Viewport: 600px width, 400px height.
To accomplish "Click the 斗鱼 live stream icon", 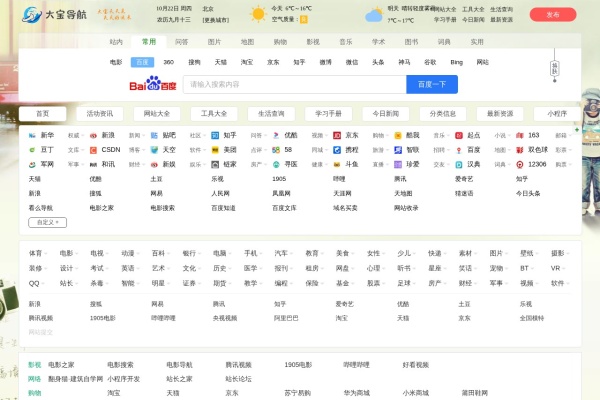I will coord(337,165).
